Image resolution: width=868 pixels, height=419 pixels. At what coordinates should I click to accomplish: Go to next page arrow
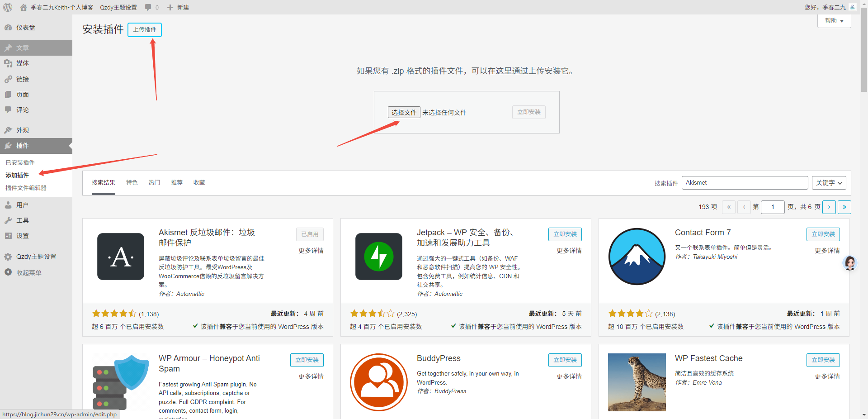(x=829, y=207)
